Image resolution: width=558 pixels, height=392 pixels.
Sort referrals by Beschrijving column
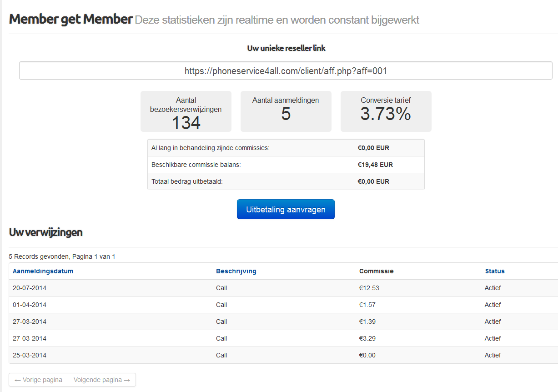[x=236, y=271]
